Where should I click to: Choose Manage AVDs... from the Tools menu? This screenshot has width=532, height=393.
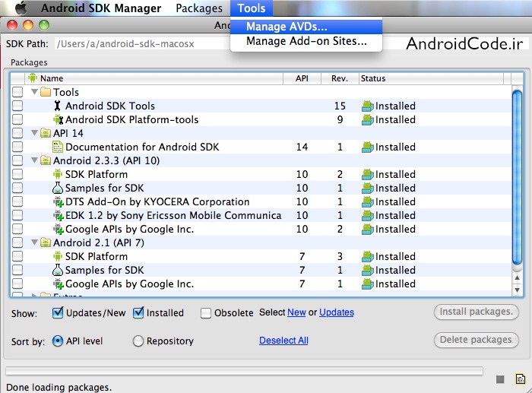287,27
